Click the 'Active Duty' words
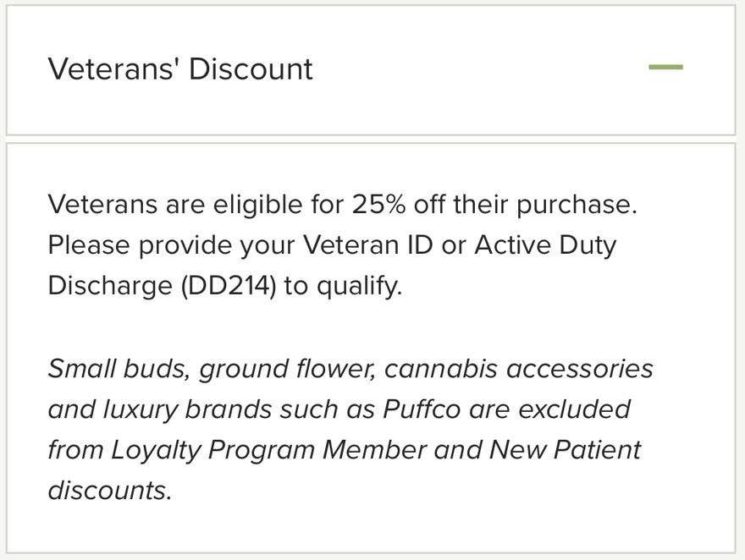Image resolution: width=745 pixels, height=560 pixels. click(545, 245)
